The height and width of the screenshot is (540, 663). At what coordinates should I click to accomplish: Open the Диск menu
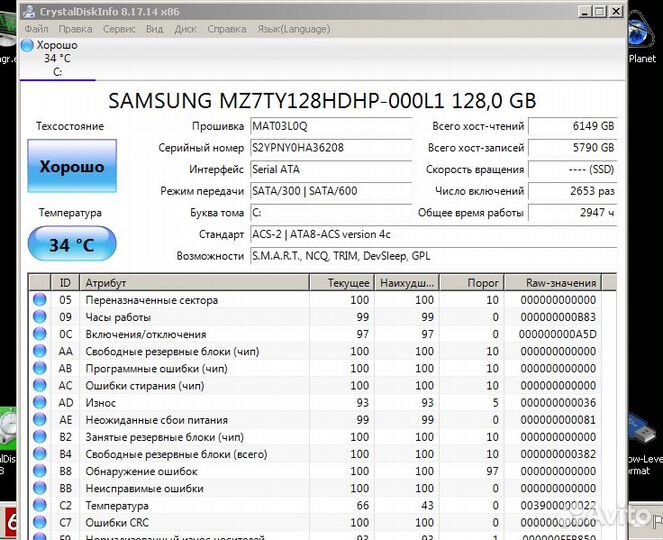tap(185, 29)
